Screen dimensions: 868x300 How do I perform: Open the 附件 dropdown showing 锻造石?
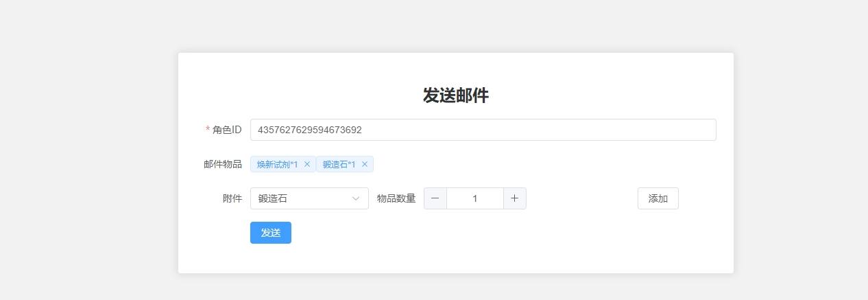pyautogui.click(x=309, y=198)
